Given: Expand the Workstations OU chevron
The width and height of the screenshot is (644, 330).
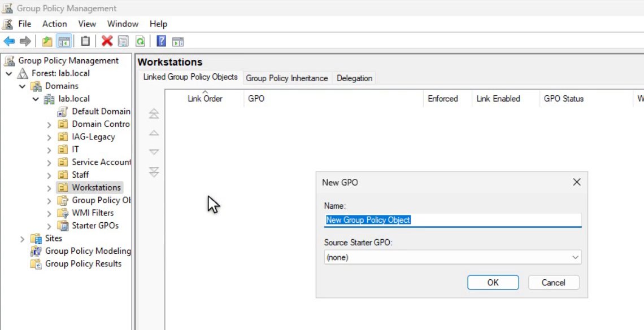Looking at the screenshot, I should tap(49, 188).
